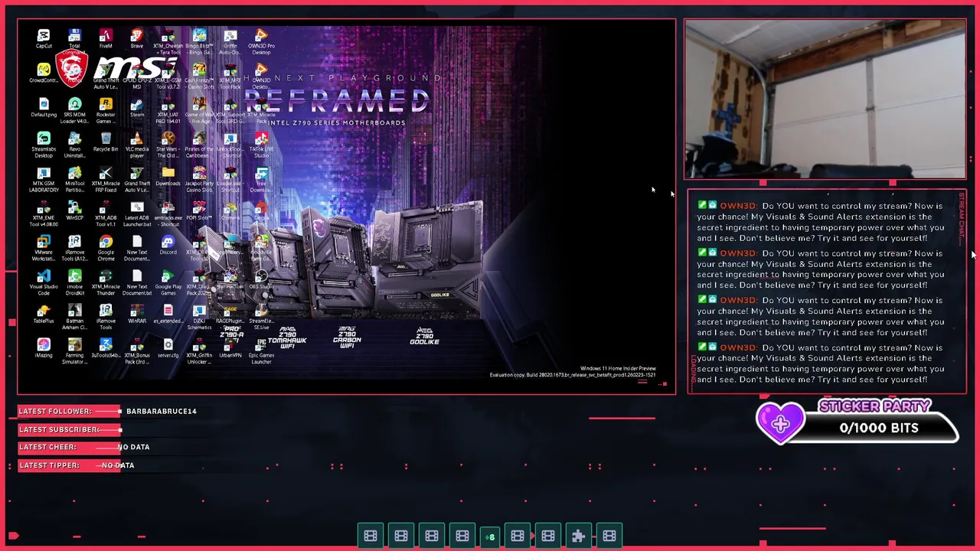Launch iMazing from the desktop
Viewport: 980px width, 551px height.
coord(44,349)
